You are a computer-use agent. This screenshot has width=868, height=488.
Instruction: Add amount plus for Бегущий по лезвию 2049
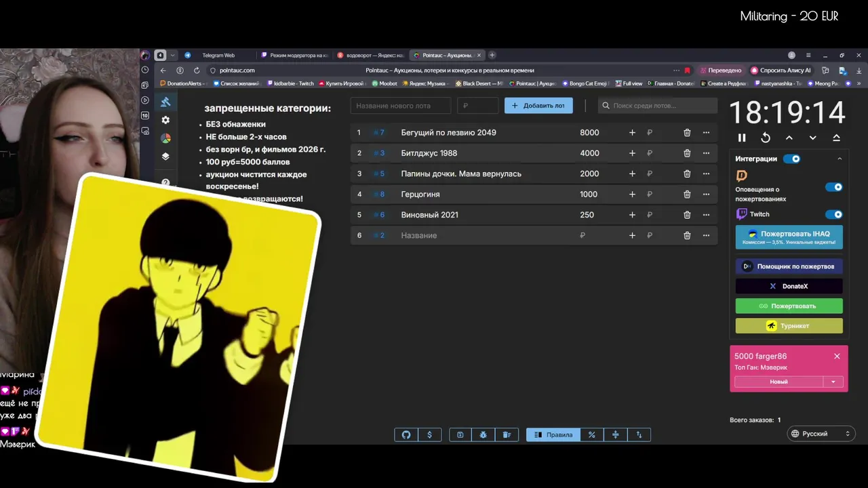[x=632, y=133]
